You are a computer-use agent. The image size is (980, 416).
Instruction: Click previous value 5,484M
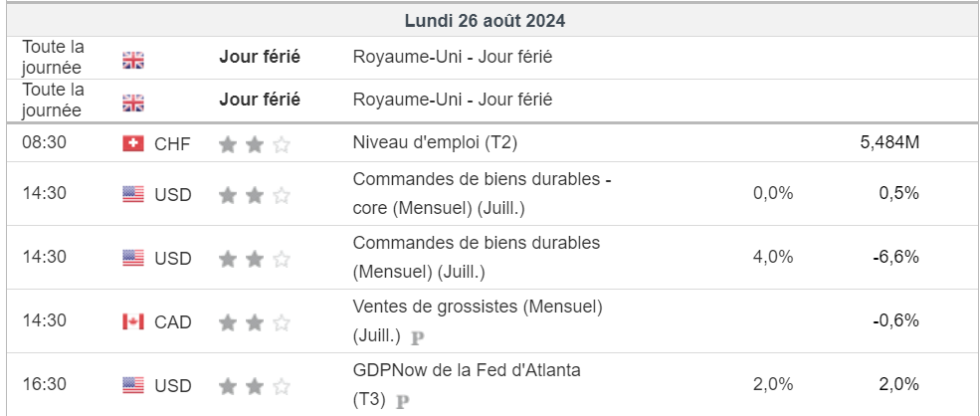coord(890,142)
